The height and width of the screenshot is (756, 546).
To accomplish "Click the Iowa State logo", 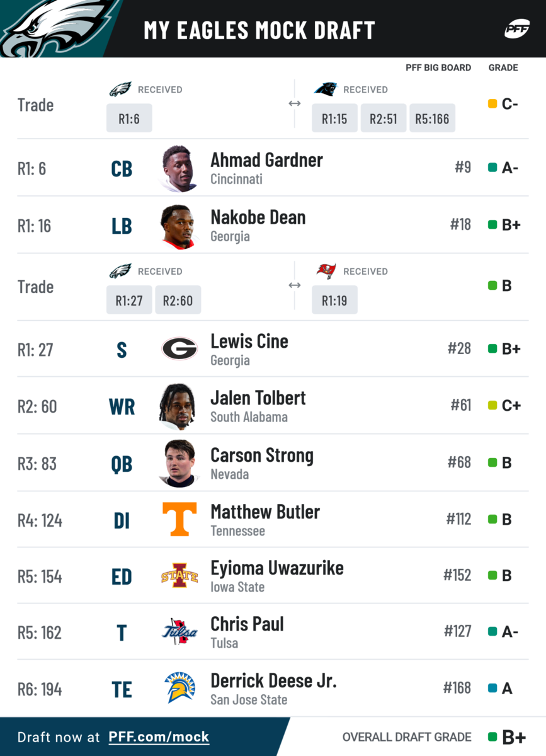I will point(179,576).
